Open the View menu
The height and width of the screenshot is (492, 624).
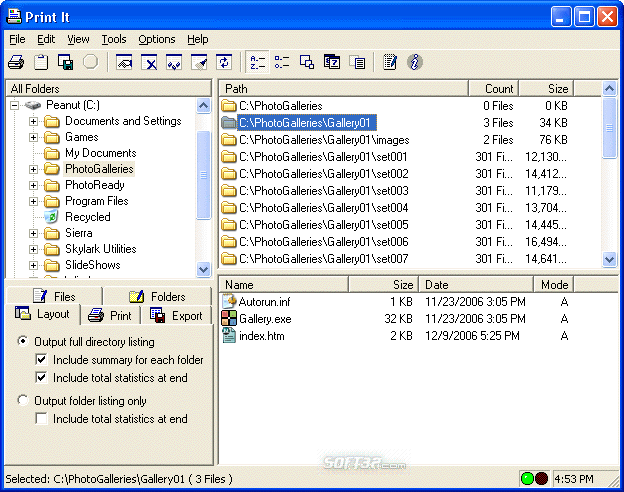point(78,39)
